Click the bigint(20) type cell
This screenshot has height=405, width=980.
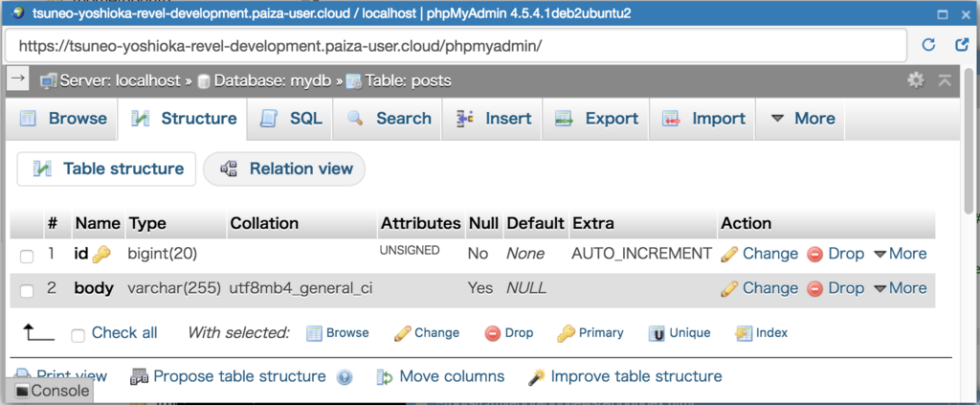click(163, 254)
